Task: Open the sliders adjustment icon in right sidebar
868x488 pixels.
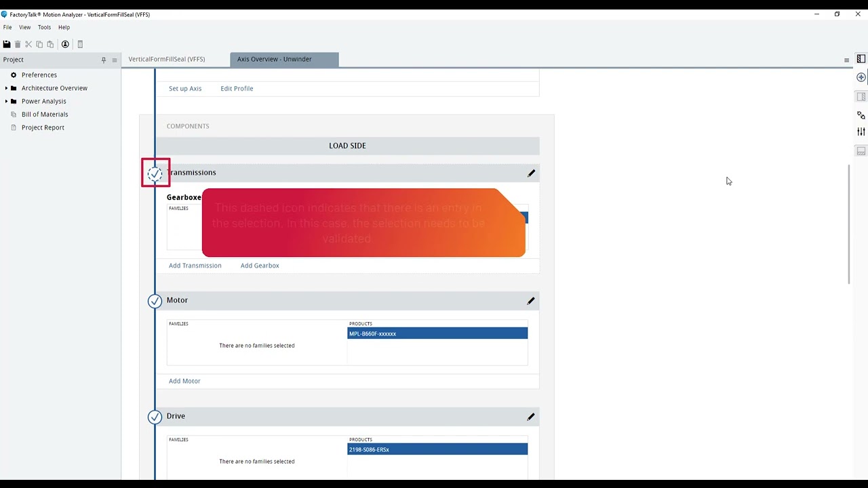Action: click(861, 131)
